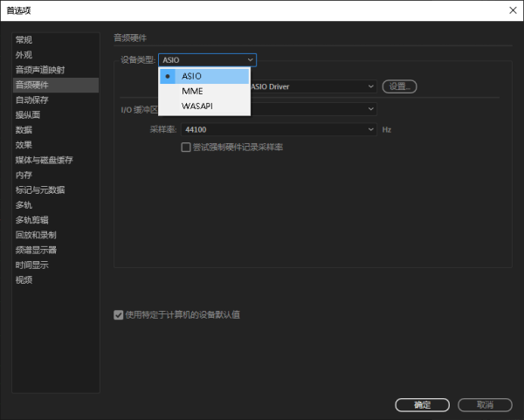The width and height of the screenshot is (524, 420).
Task: Open 自动保存 preferences page
Action: tap(31, 100)
